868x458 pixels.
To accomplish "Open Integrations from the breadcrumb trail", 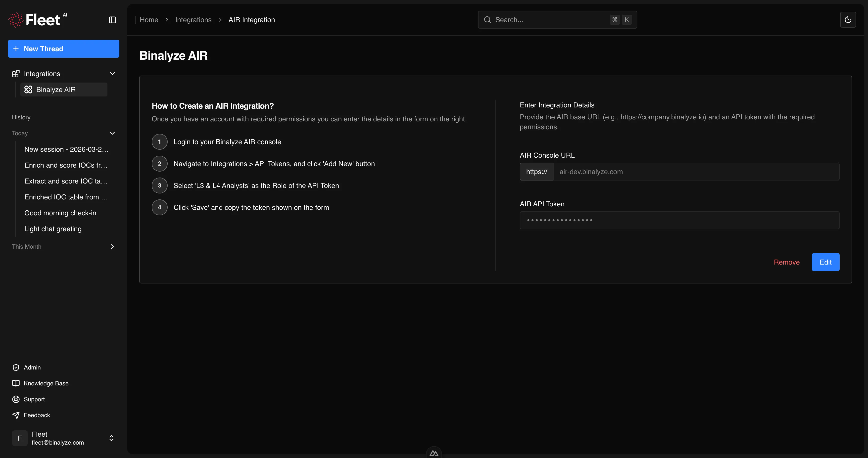I will coord(193,20).
